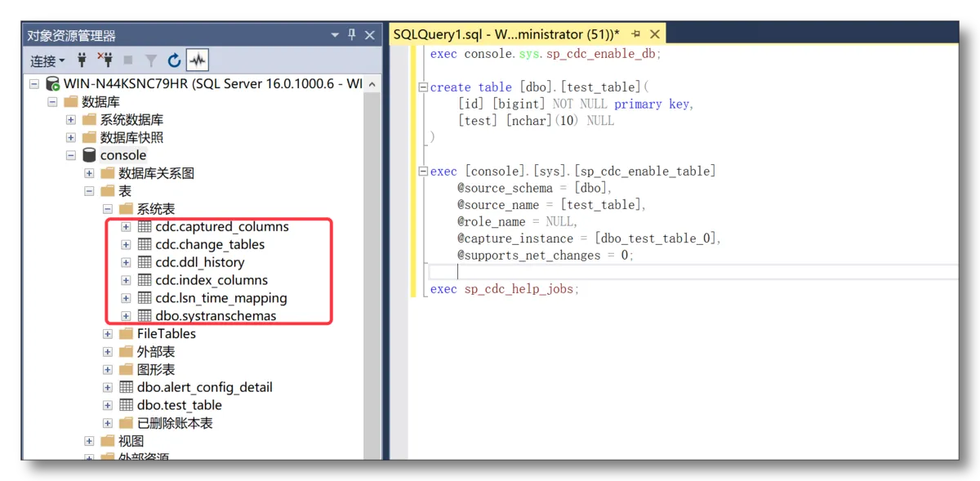Click the greyed-out stop square icon

coord(128,60)
